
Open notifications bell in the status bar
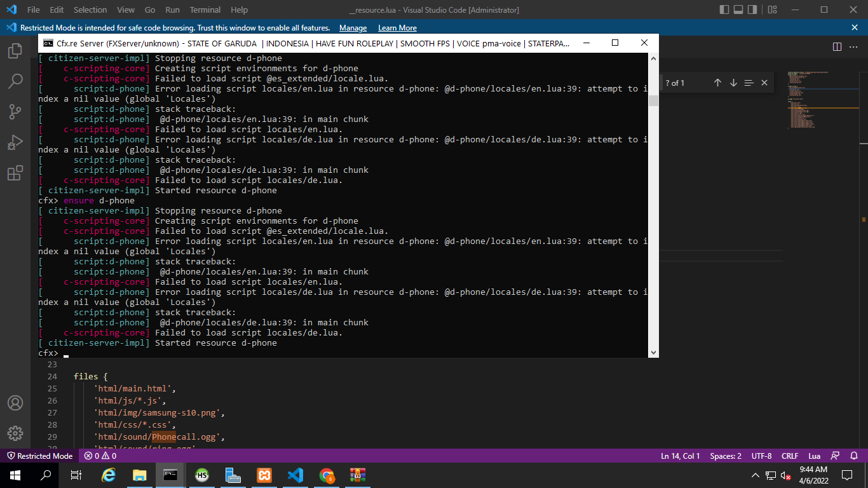coord(855,456)
